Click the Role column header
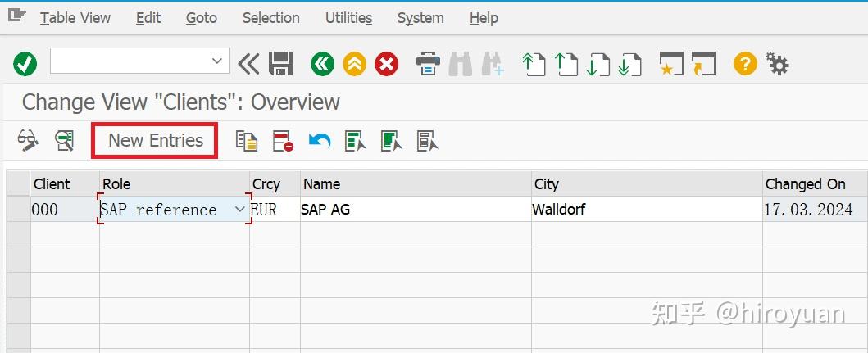The height and width of the screenshot is (353, 868). 175,183
